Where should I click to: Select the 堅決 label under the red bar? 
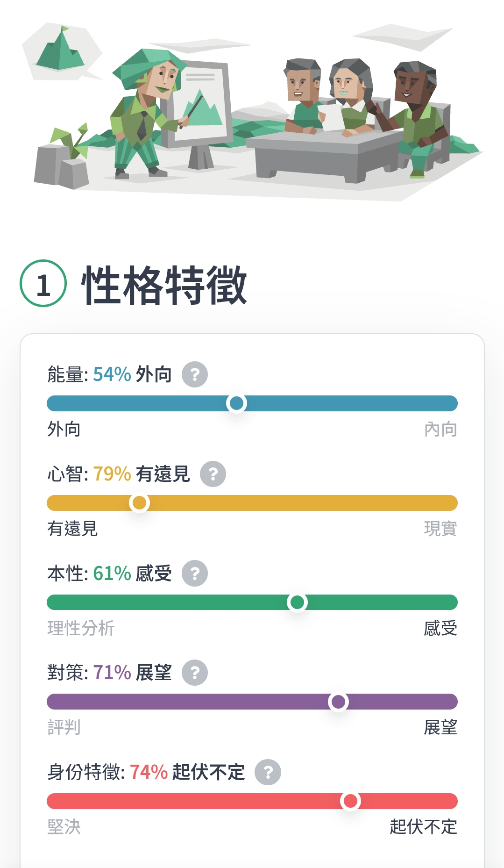coord(64,827)
